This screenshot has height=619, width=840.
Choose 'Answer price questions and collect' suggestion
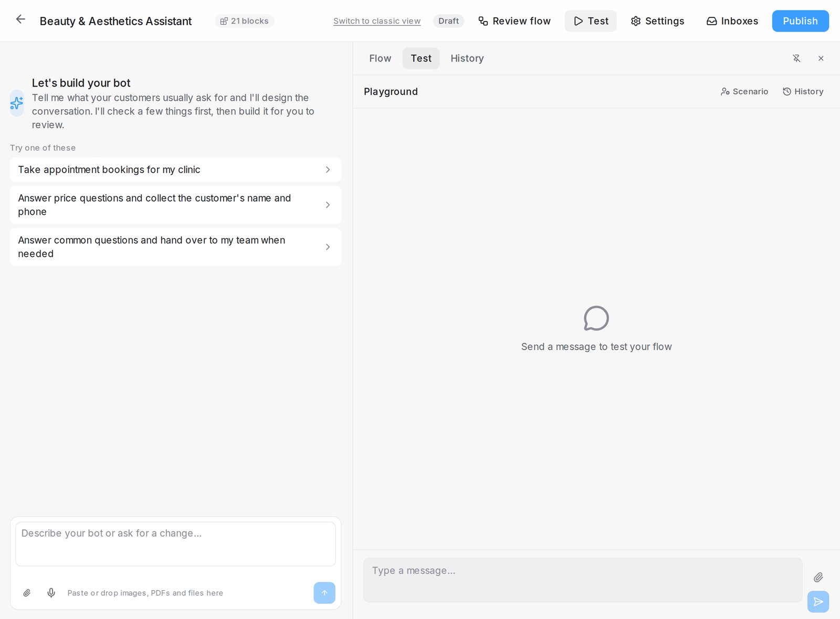point(175,205)
